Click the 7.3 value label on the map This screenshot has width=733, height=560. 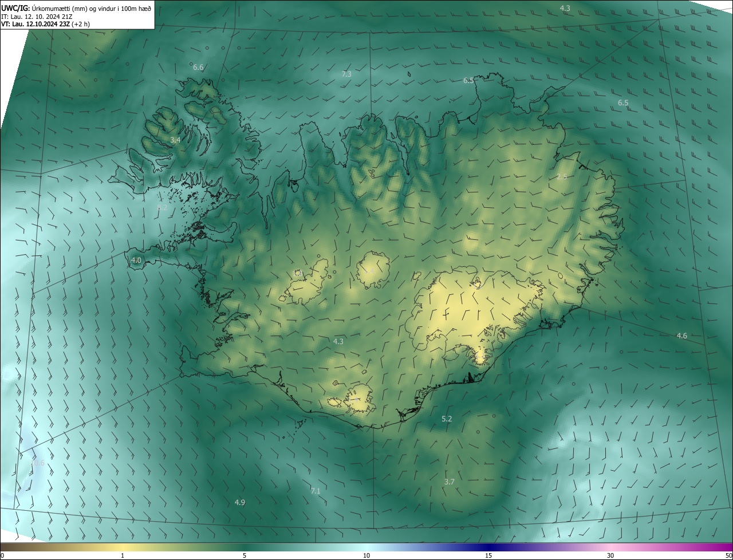pos(346,74)
